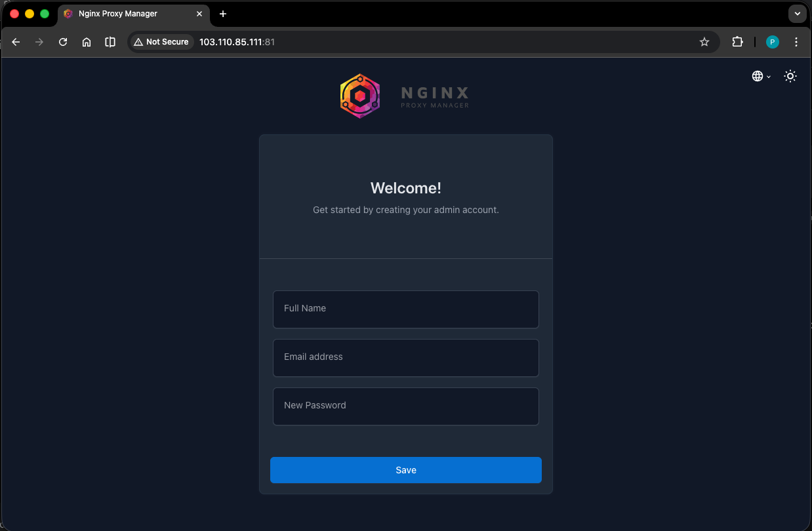This screenshot has height=531, width=812.
Task: Open the browser profile avatar P
Action: pos(773,42)
